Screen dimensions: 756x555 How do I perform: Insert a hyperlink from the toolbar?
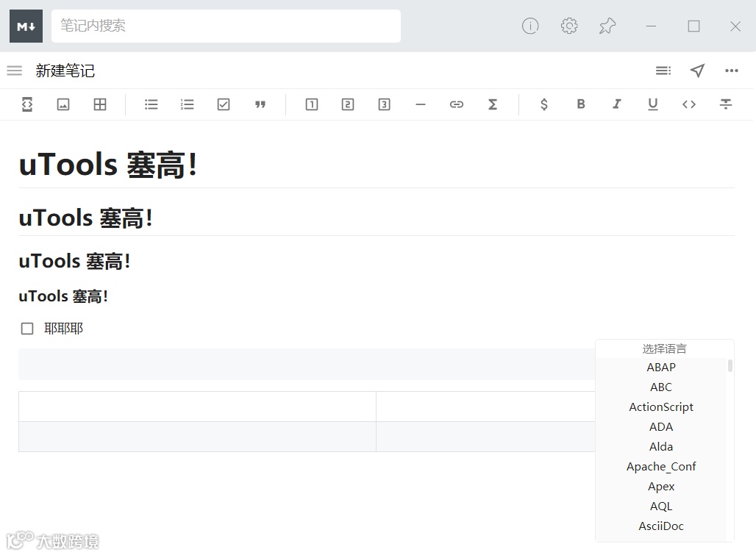click(x=457, y=104)
